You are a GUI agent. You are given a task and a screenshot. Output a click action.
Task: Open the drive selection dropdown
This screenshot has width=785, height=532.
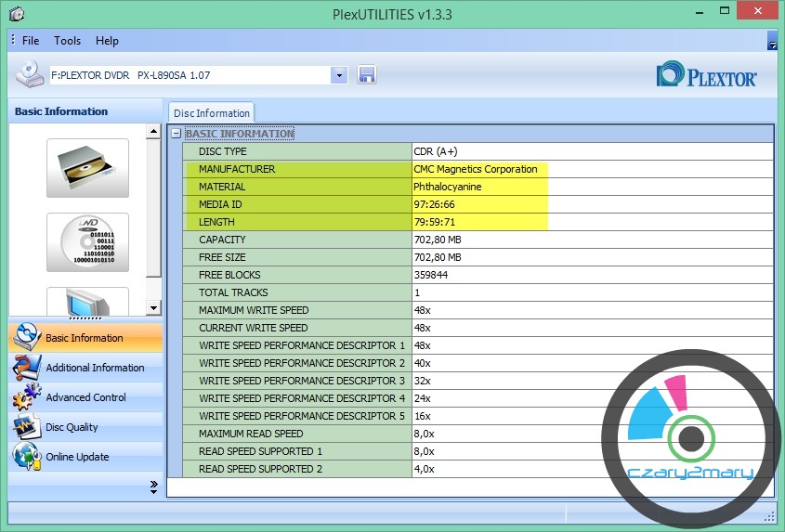point(338,75)
